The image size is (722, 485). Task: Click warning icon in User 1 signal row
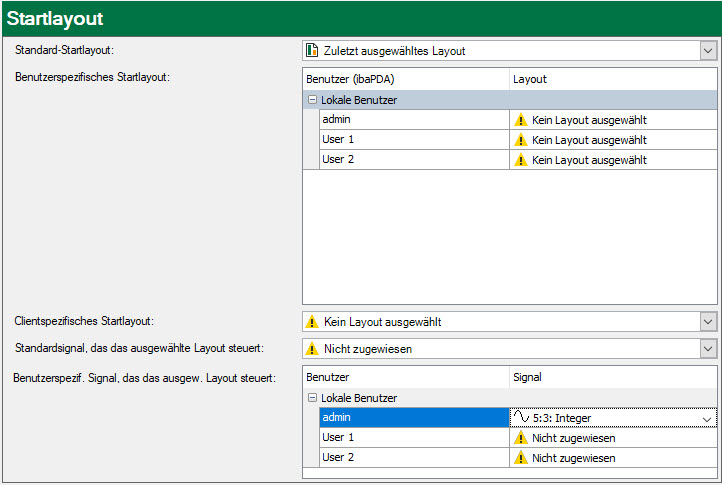tap(520, 438)
